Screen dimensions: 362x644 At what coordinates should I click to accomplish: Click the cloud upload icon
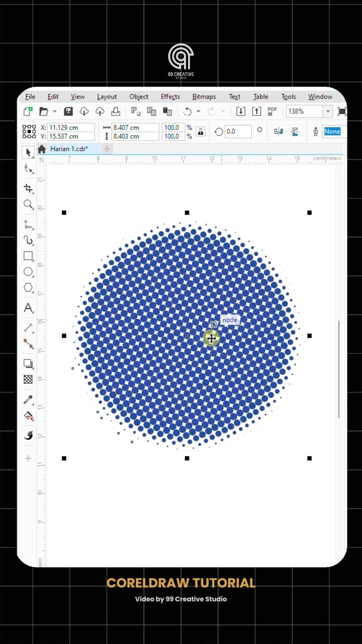pos(100,111)
